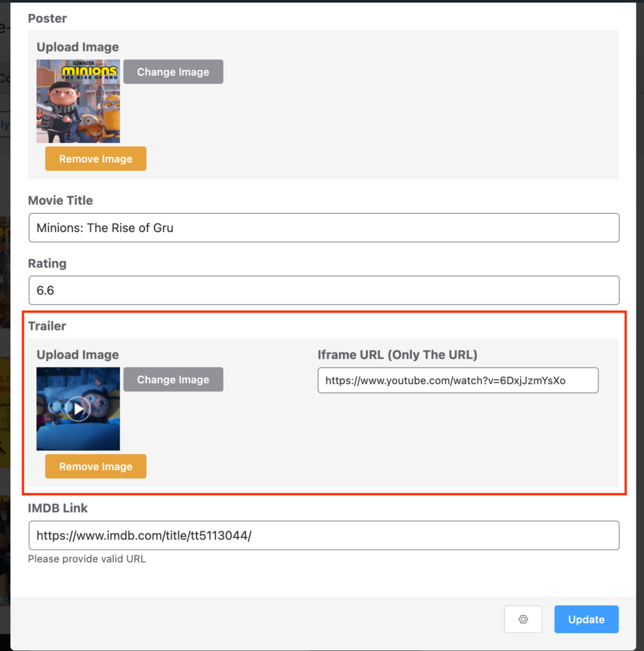
Task: Focus the Movie Title input field
Action: [324, 228]
